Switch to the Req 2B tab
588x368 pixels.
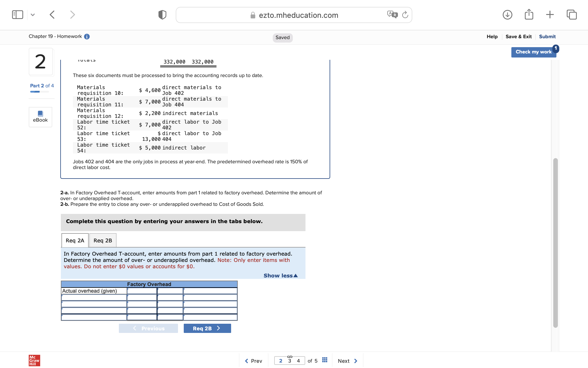[102, 240]
